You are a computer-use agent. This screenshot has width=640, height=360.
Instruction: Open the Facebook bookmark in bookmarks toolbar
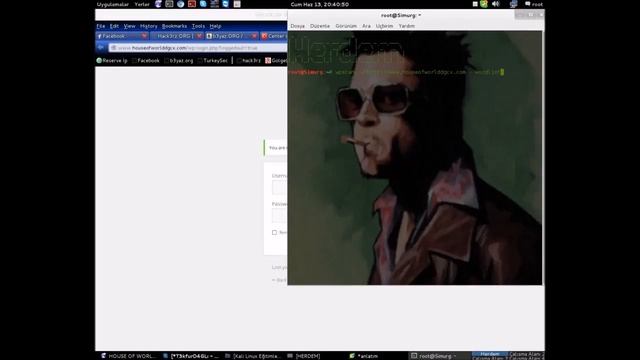pos(146,60)
